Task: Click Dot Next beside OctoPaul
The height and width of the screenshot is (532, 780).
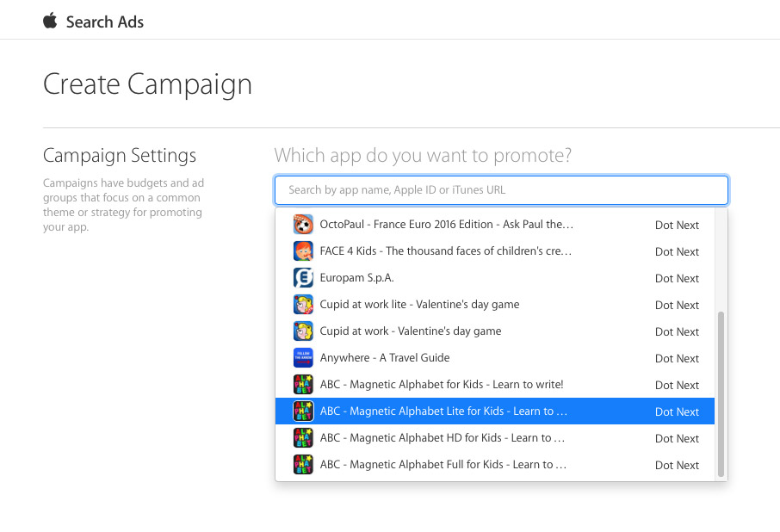Action: (677, 226)
